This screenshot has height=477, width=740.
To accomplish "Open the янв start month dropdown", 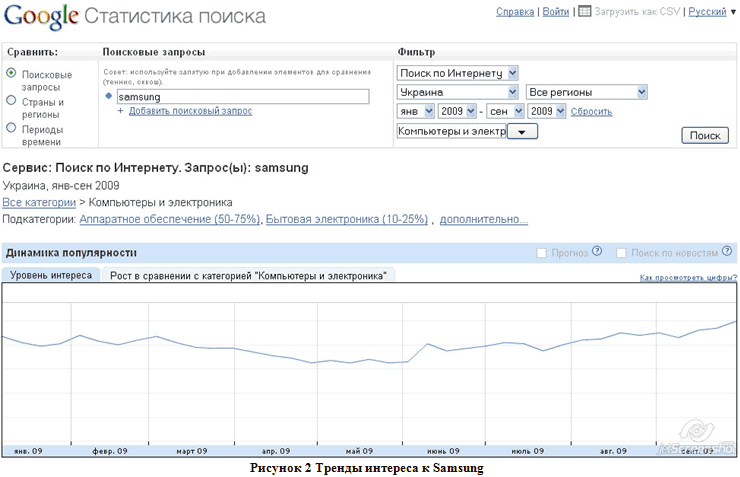I will [x=416, y=111].
